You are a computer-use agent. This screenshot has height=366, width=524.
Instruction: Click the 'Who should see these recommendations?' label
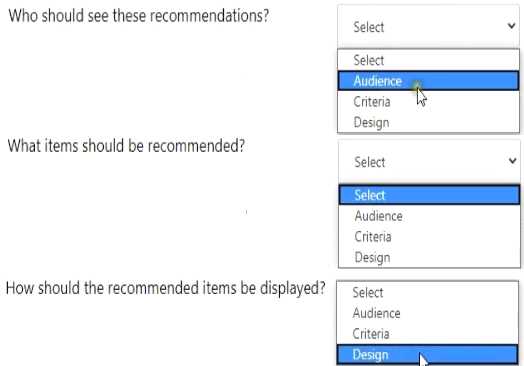point(139,16)
